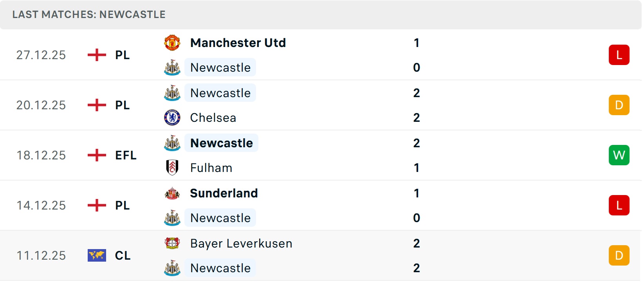Select the 11.12.25 match date
644x282 pixels.
tap(41, 255)
